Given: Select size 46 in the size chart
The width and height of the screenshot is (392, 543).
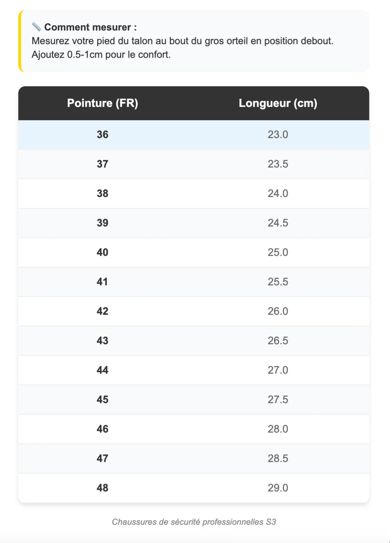Looking at the screenshot, I should [x=103, y=429].
